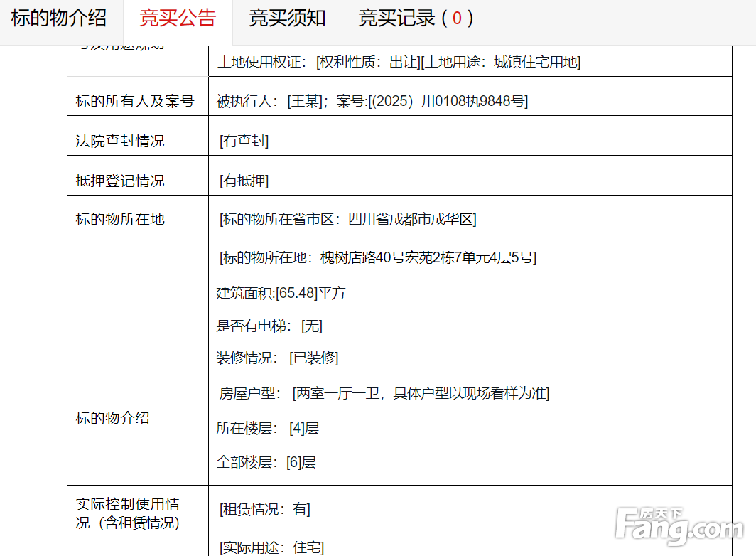This screenshot has height=556, width=756.
Task: Click the 是否有电梯 line
Action: point(269,326)
